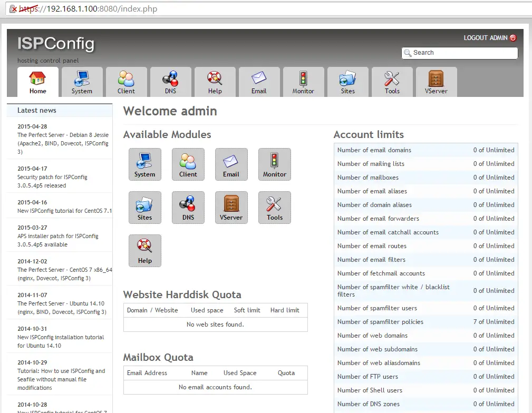
Task: Open the VServer cabinet module icon
Action: tap(231, 208)
